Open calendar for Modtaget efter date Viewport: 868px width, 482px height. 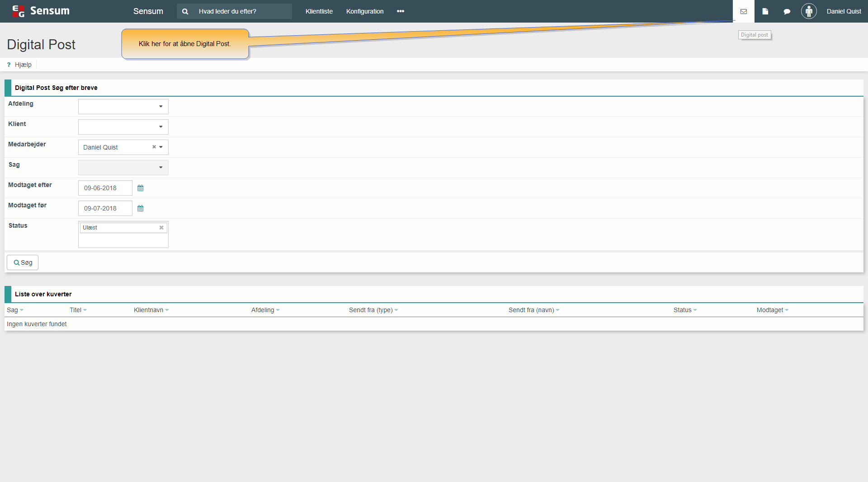[x=140, y=188]
